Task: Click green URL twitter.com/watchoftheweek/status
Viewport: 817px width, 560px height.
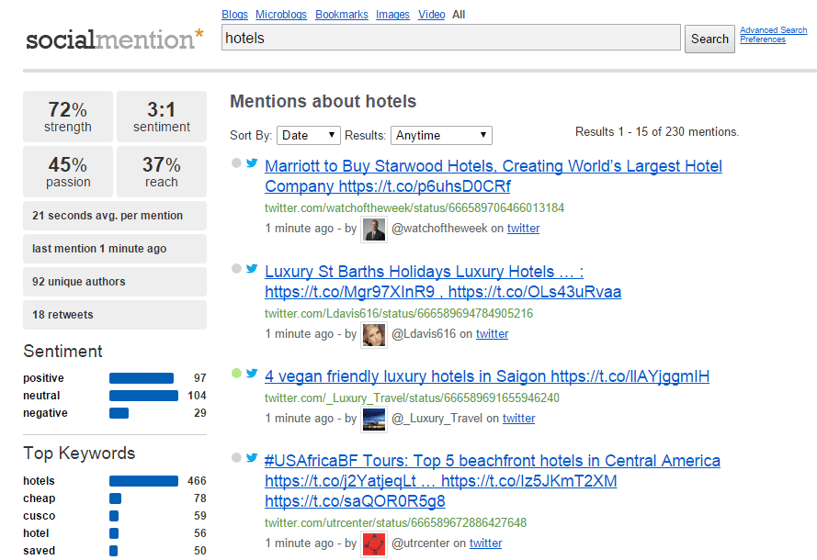Action: 414,208
